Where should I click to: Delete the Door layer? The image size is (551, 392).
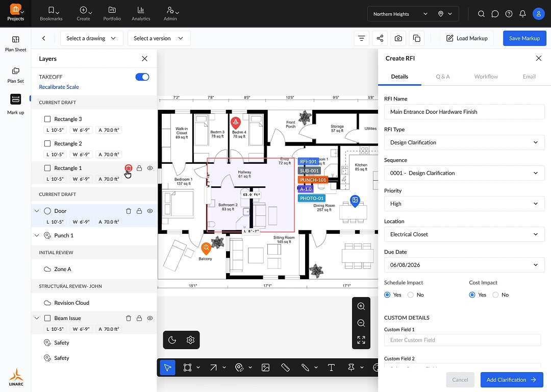[x=129, y=211]
